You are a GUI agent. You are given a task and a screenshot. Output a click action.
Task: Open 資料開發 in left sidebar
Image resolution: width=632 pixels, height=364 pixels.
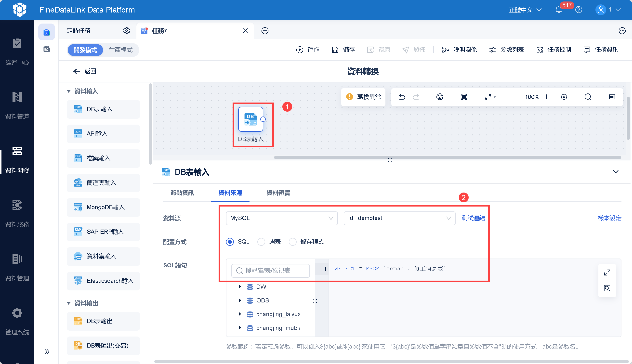(17, 160)
